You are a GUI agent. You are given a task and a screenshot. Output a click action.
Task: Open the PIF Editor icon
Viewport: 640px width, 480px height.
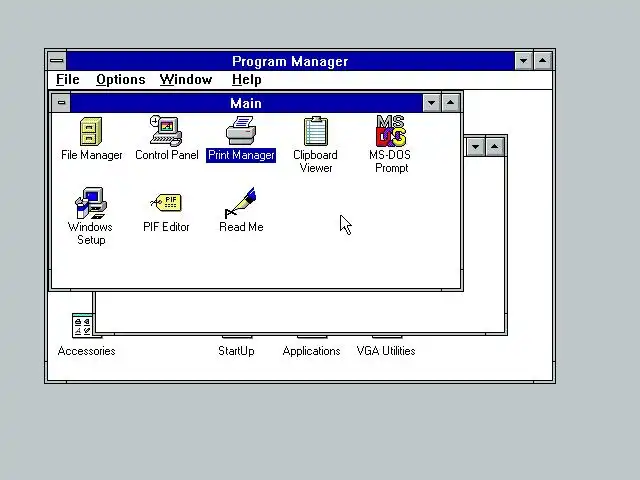pos(166,202)
